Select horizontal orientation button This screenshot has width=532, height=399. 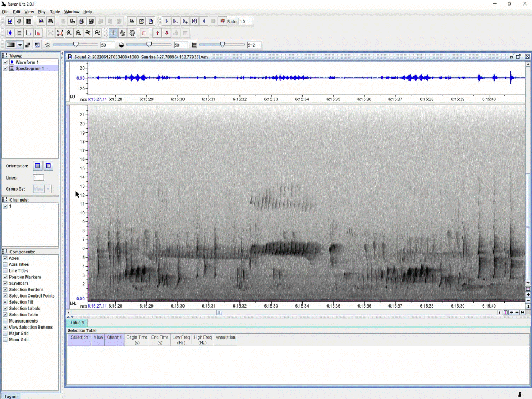(x=38, y=166)
